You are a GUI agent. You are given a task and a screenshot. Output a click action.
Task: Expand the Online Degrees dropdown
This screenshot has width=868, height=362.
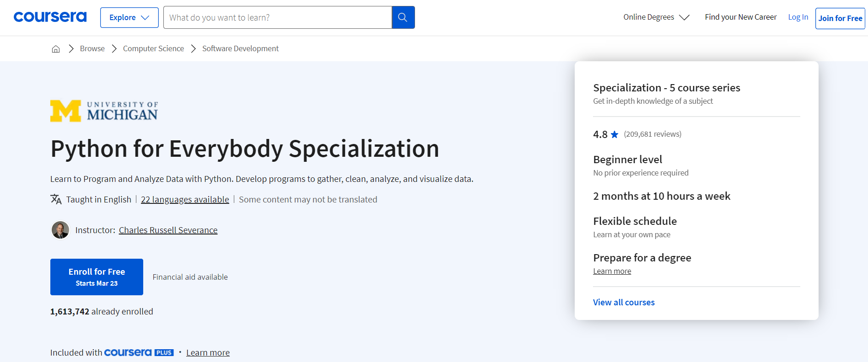point(656,17)
